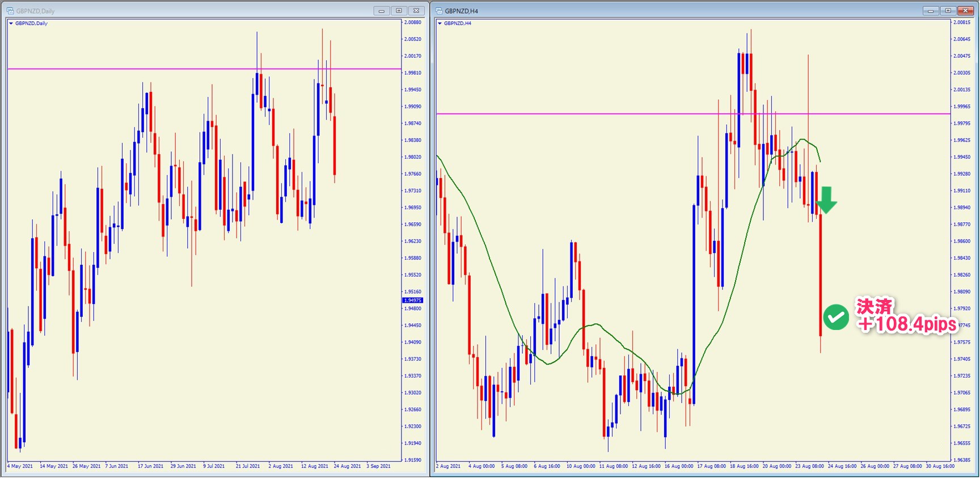Click the 4 May 2021 date label
The width and height of the screenshot is (980, 478).
[x=20, y=466]
